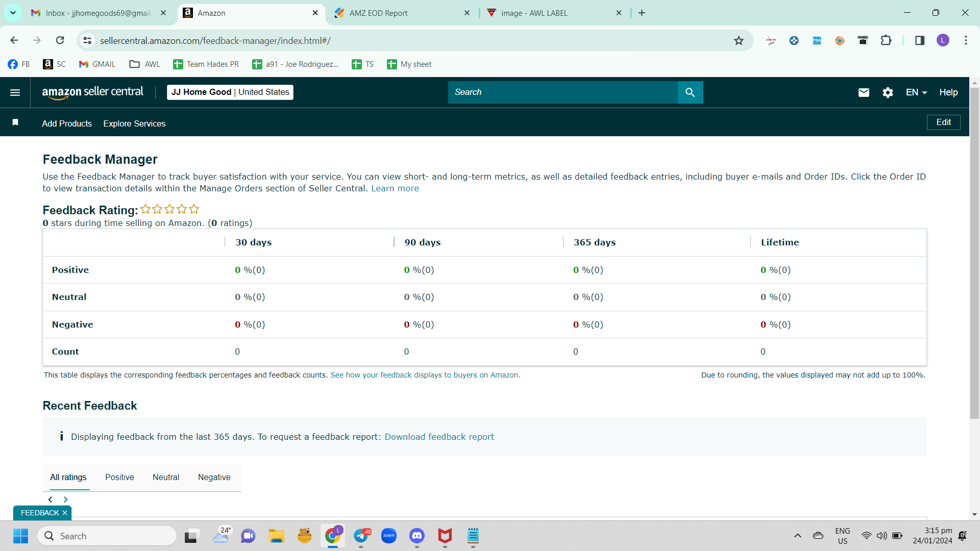
Task: Open GMAIL bookmark
Action: coord(97,64)
